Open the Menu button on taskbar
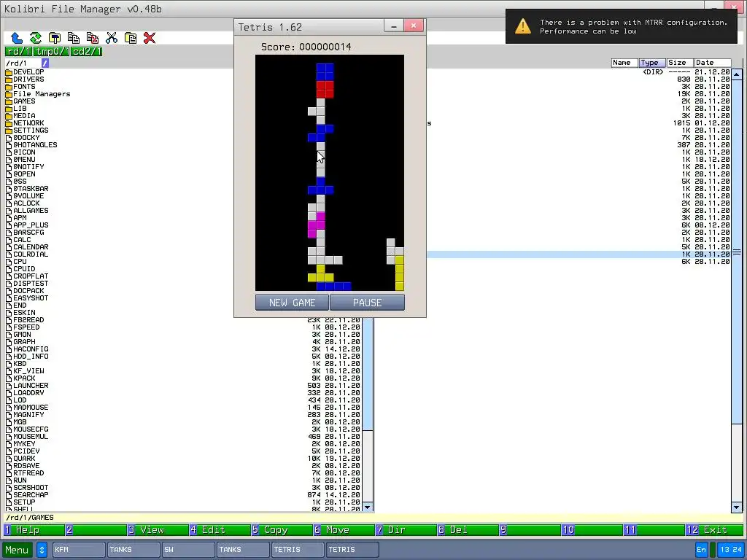Image resolution: width=747 pixels, height=560 pixels. (x=18, y=550)
